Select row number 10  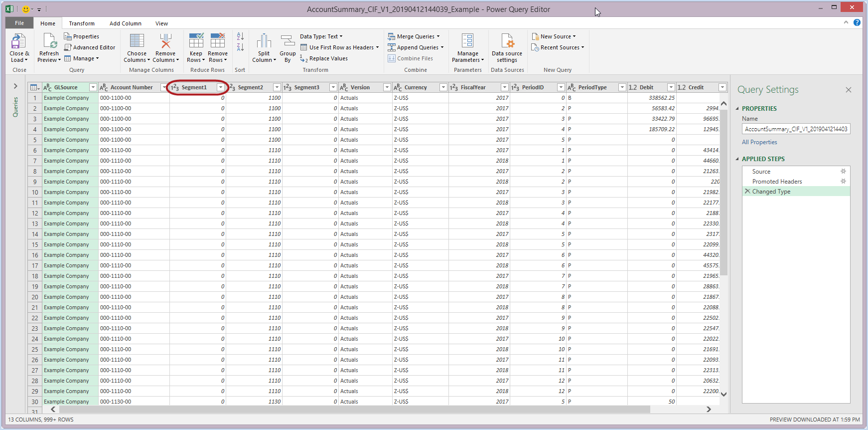click(x=35, y=192)
